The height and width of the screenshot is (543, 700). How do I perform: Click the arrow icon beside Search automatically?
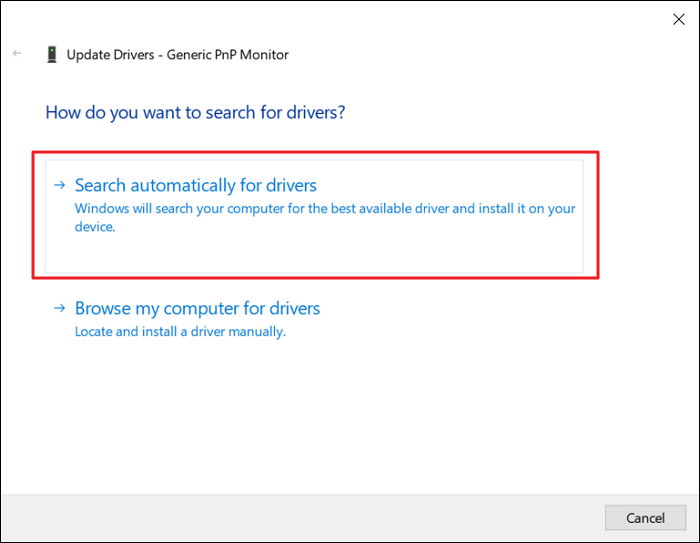coord(59,185)
